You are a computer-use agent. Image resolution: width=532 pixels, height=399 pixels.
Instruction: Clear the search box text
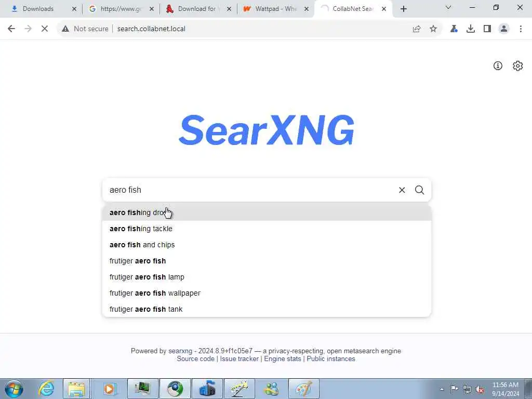pyautogui.click(x=402, y=190)
